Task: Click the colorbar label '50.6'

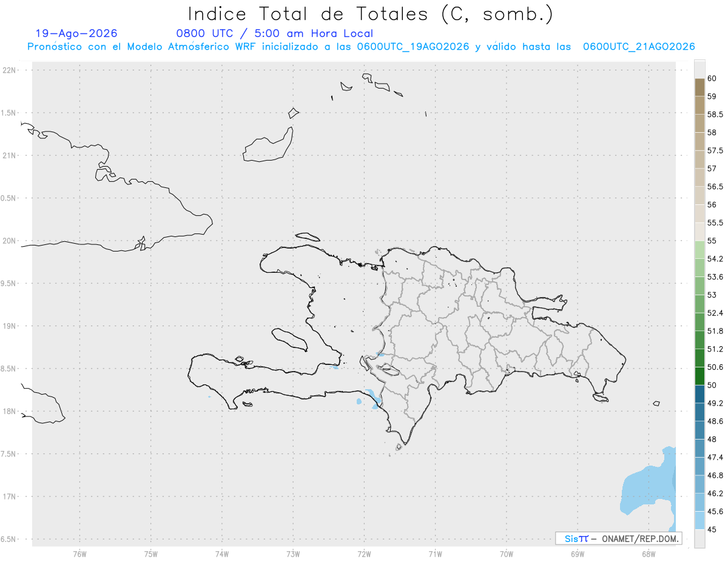Action: click(715, 367)
